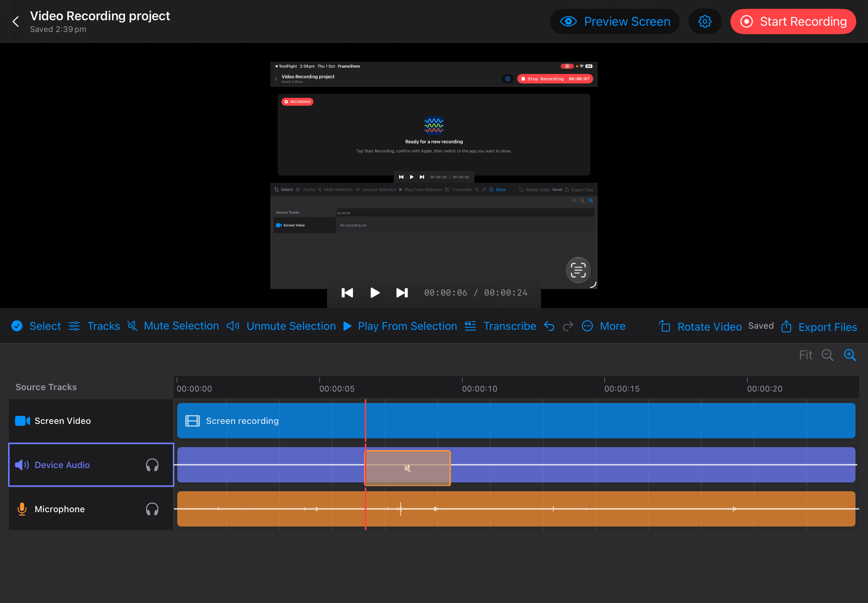Click the Video Recording project title
The width and height of the screenshot is (868, 603).
click(100, 16)
